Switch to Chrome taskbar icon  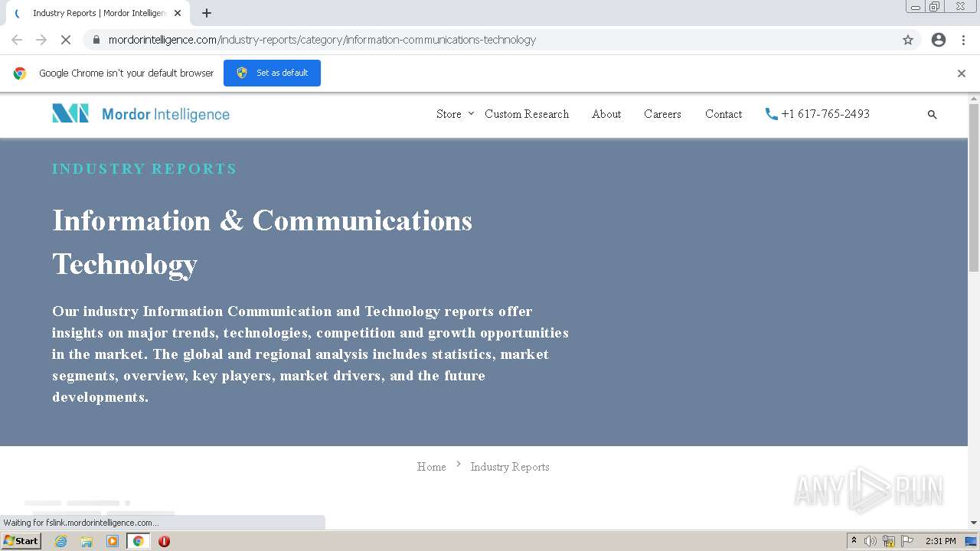[x=139, y=541]
